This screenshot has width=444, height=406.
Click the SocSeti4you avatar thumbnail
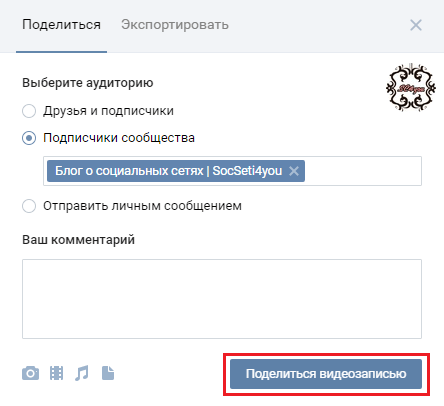point(411,88)
